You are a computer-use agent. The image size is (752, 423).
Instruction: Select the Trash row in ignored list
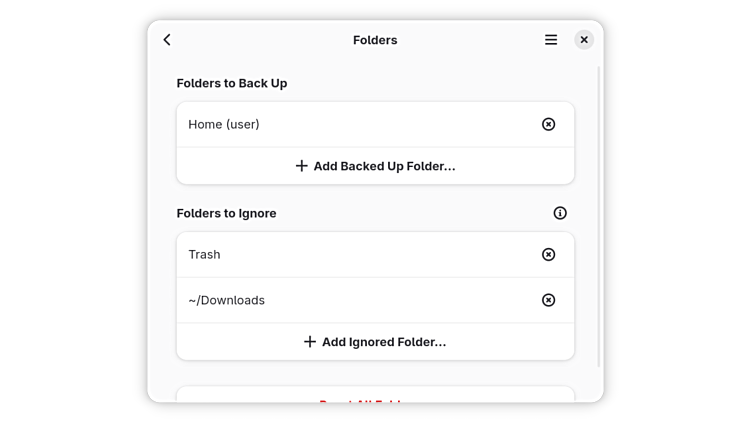click(350, 254)
